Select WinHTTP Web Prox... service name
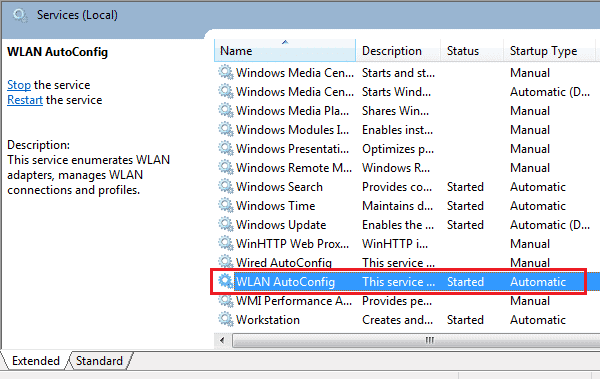The height and width of the screenshot is (379, 600). tap(292, 243)
